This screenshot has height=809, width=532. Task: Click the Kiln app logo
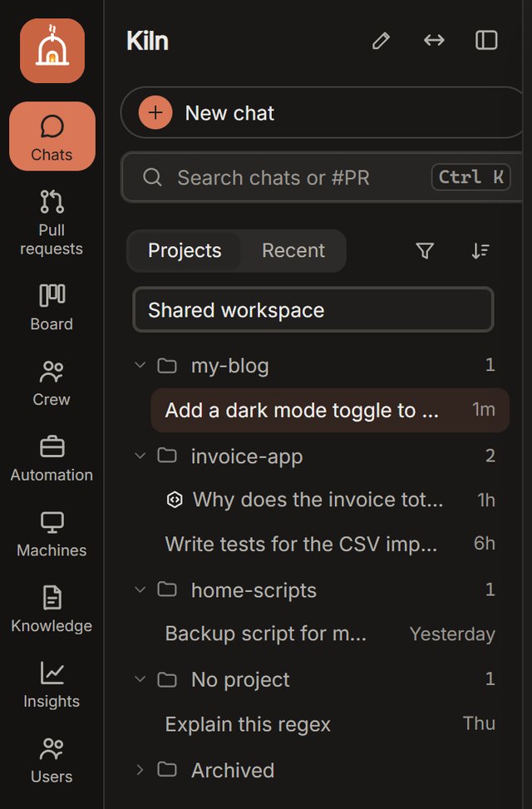pos(52,51)
